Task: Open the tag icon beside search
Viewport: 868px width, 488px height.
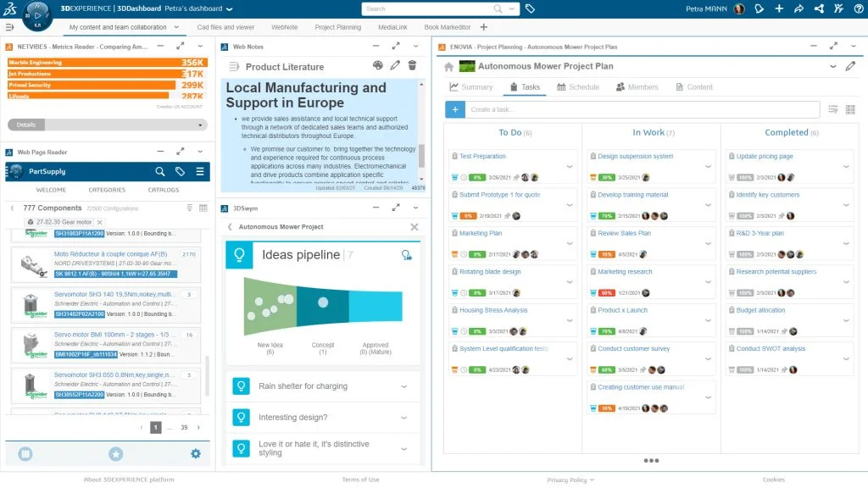Action: (x=530, y=8)
